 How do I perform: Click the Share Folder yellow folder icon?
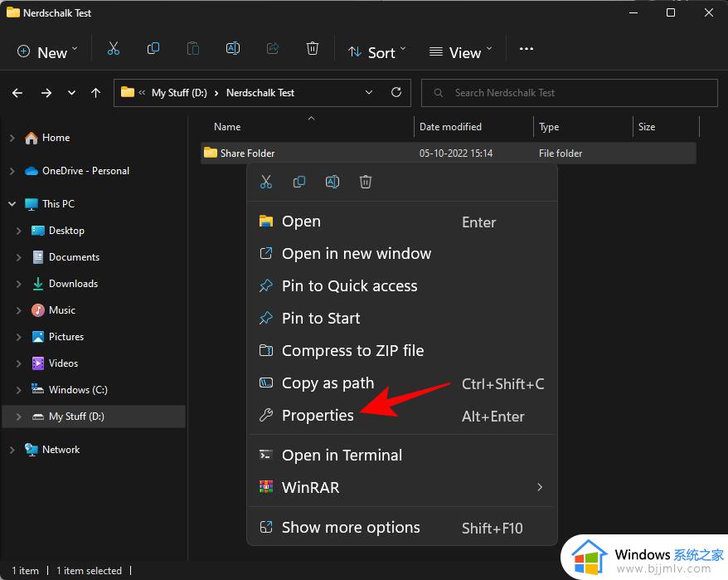coord(211,153)
